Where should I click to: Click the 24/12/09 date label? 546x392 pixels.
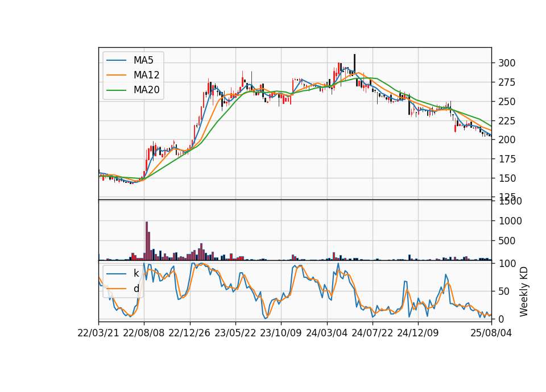(418, 333)
